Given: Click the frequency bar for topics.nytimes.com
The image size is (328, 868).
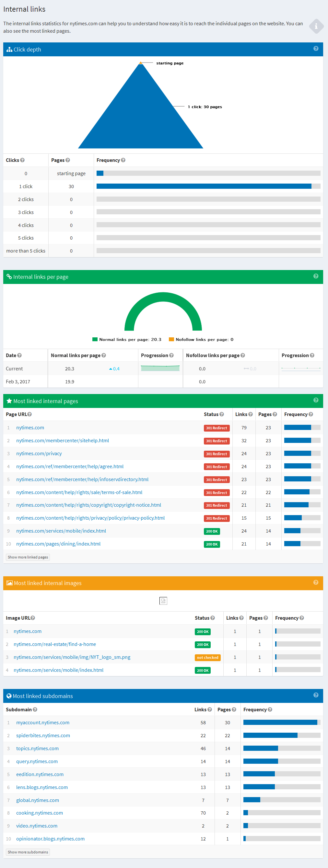Looking at the screenshot, I should click(282, 748).
